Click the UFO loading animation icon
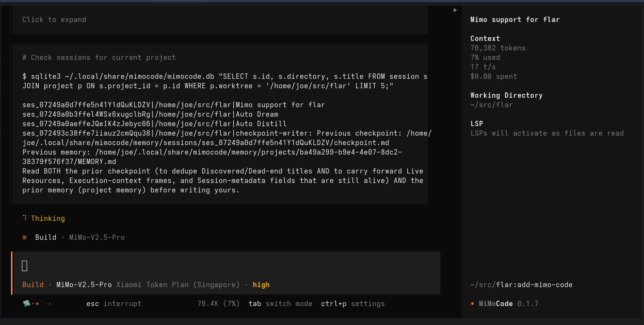 tap(27, 303)
